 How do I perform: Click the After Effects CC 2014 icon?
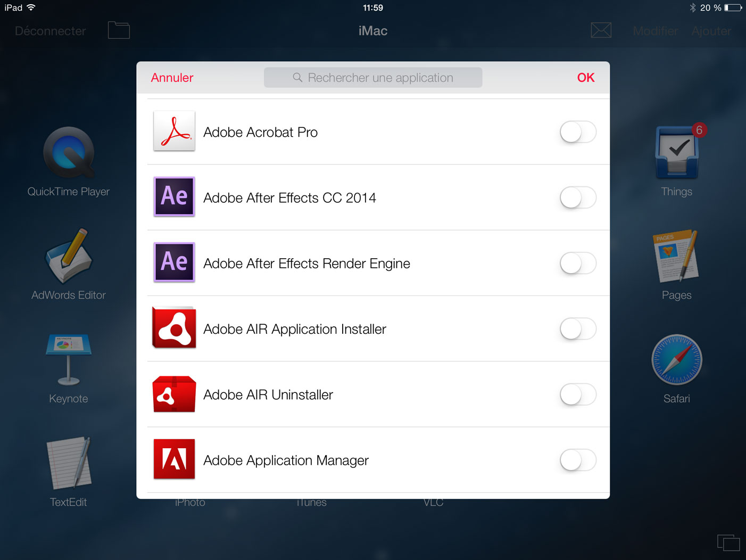click(174, 196)
